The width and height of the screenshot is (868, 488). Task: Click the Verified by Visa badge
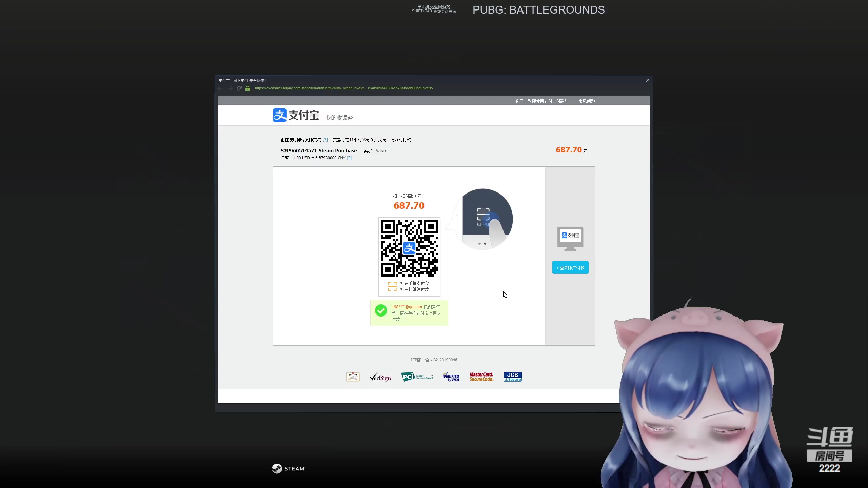[451, 377]
